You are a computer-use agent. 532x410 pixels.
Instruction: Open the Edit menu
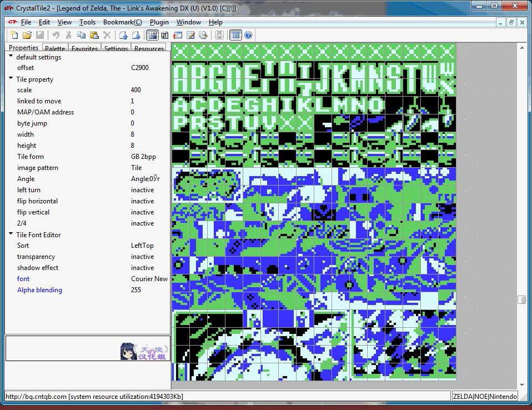tap(44, 22)
